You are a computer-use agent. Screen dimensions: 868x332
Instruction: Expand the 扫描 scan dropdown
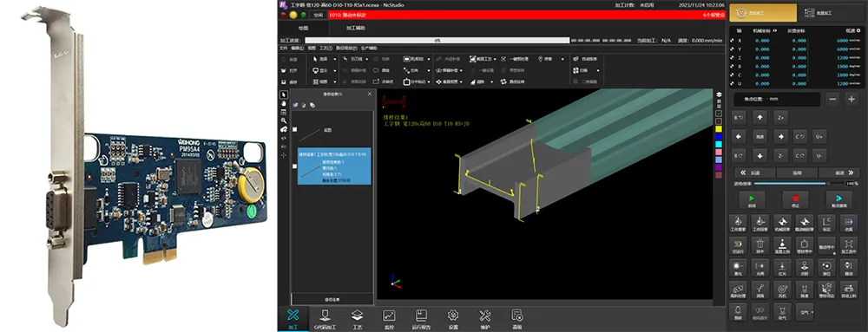tap(597, 70)
